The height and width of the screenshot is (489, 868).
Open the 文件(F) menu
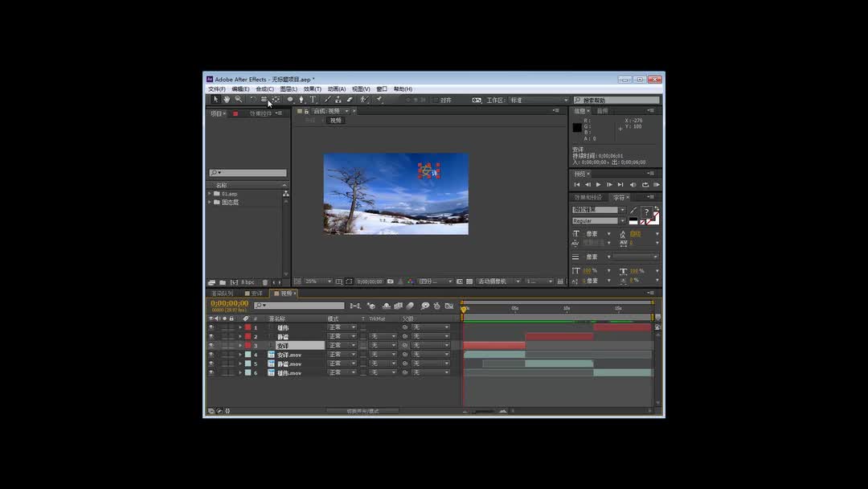(x=216, y=89)
